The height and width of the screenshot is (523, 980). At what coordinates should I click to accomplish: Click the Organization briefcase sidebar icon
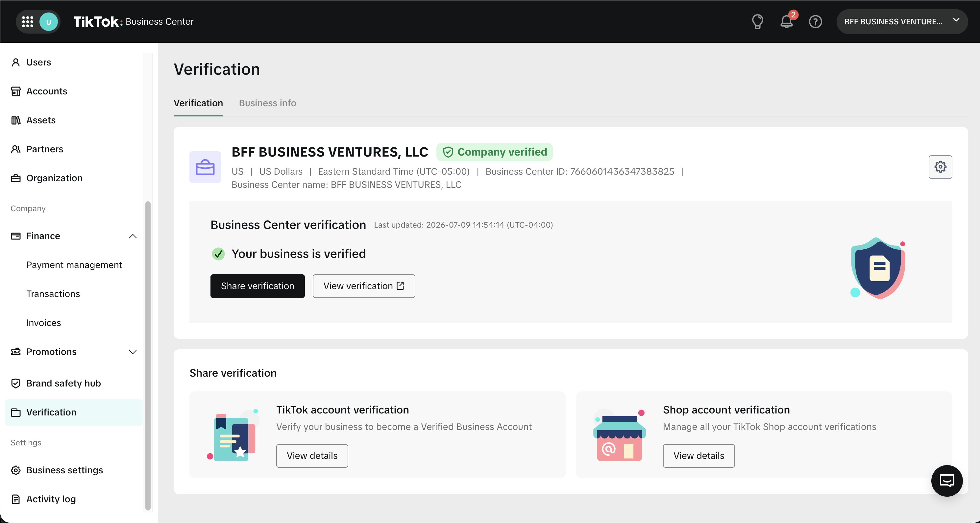(15, 178)
